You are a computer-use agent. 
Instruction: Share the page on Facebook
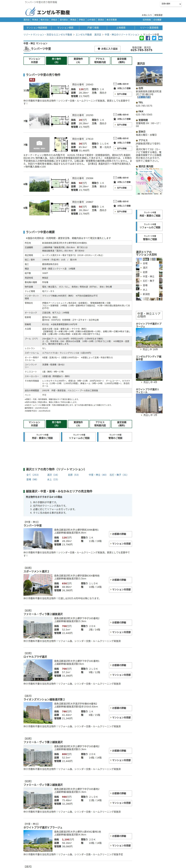(148, 38)
